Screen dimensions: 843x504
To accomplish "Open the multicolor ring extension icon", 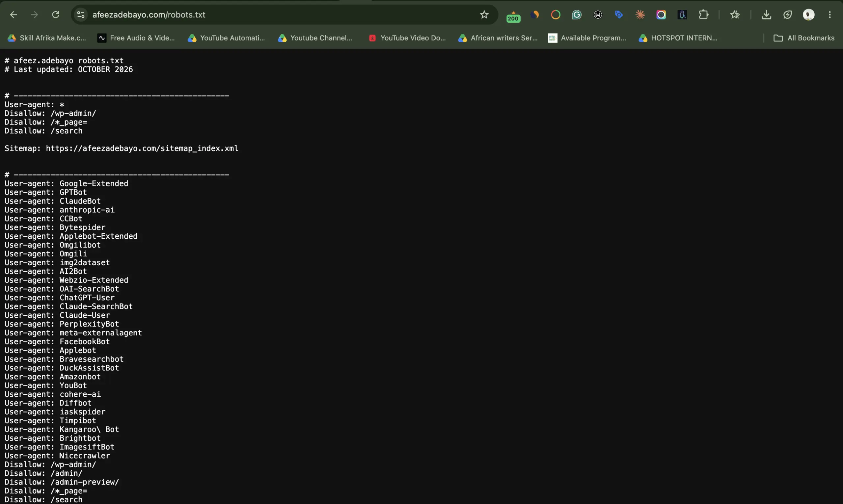I will [x=556, y=14].
